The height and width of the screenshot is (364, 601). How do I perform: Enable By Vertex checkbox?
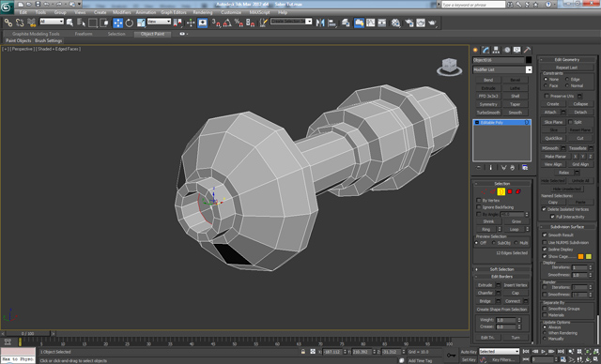pos(479,201)
